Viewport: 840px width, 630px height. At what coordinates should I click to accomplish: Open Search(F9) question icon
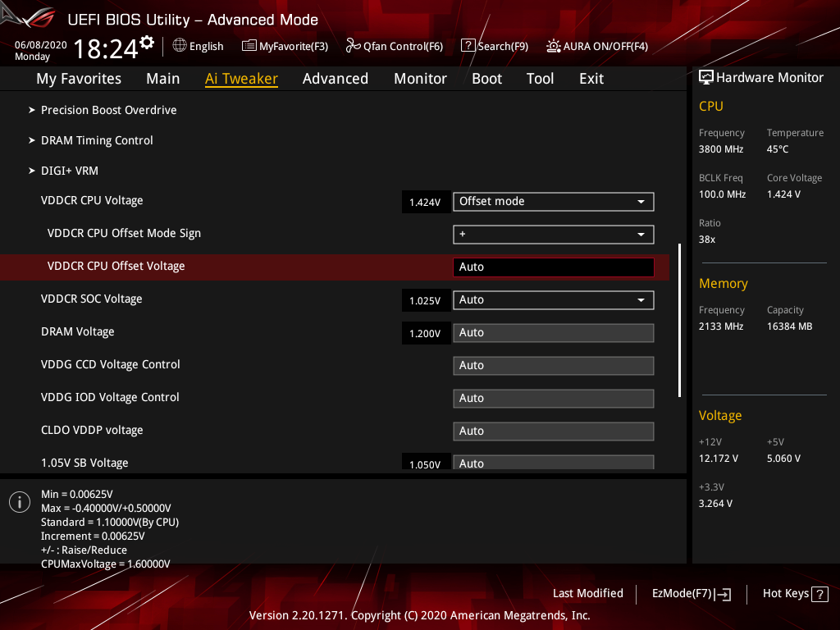point(468,46)
